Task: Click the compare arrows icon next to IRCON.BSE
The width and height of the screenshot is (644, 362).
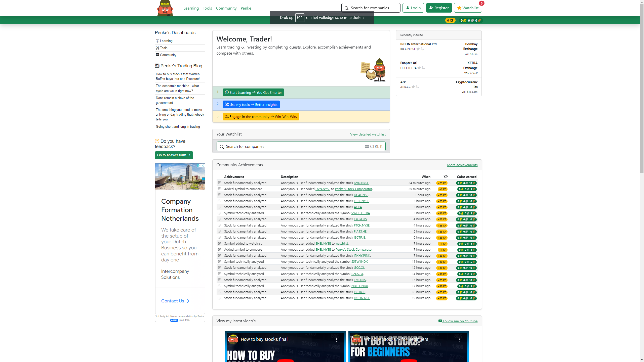Action: (422, 49)
